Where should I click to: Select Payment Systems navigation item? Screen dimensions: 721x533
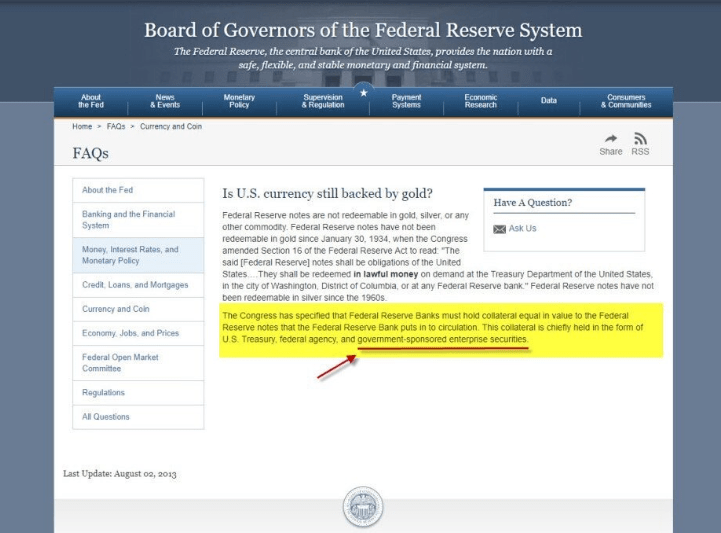[x=406, y=101]
